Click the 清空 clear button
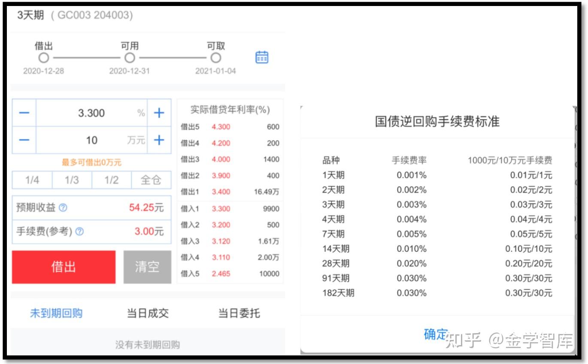Image resolution: width=588 pixels, height=364 pixels. click(147, 266)
